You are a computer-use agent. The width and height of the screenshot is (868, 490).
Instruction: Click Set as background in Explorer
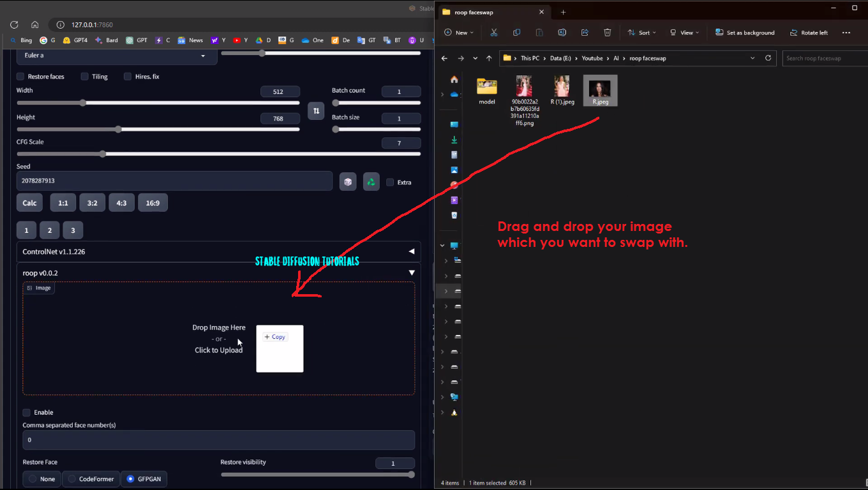pyautogui.click(x=745, y=33)
